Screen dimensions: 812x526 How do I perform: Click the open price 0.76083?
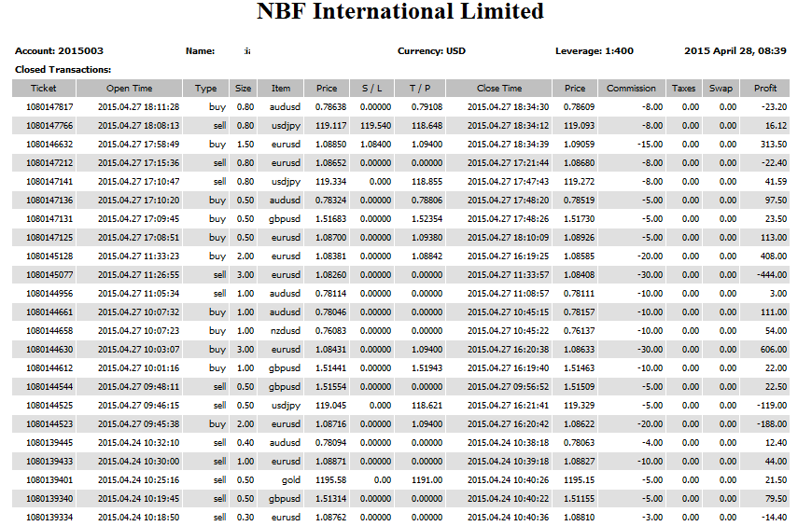point(330,330)
